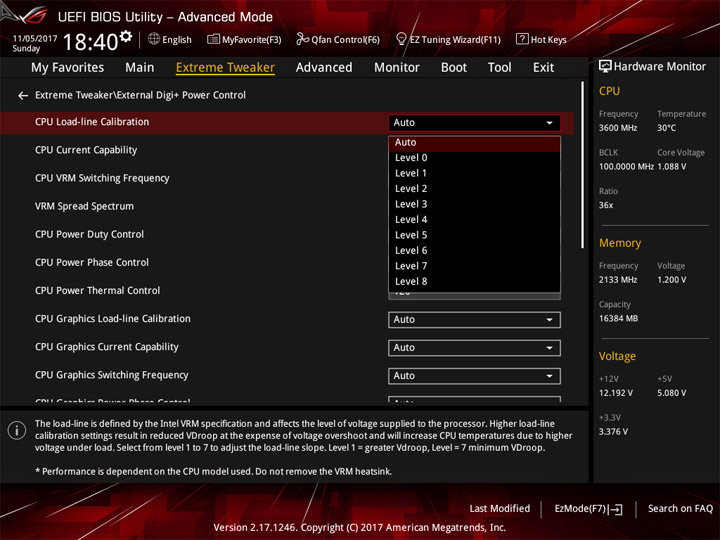Click Search on FAQ link

click(x=680, y=509)
